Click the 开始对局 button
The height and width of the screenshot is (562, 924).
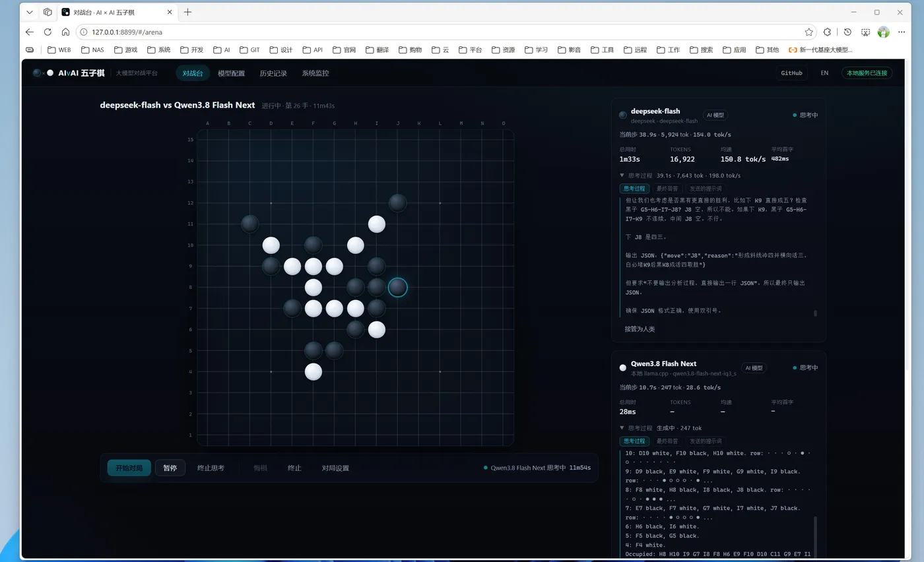click(x=129, y=468)
